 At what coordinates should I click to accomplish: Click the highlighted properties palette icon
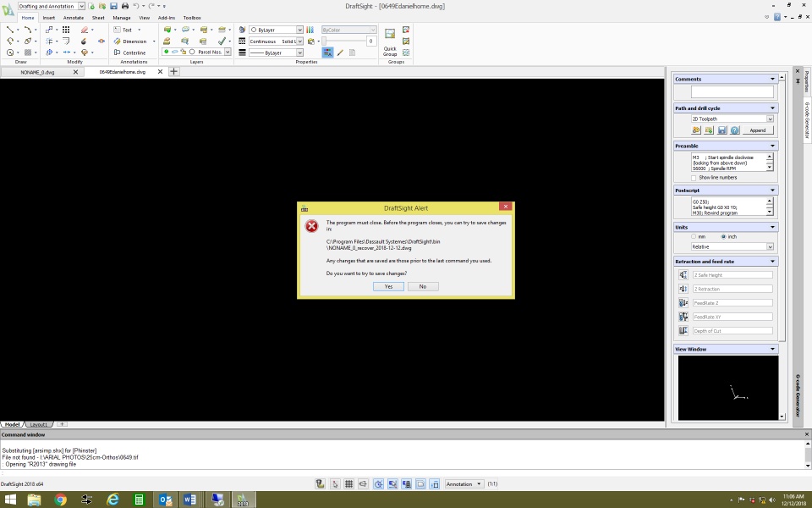click(x=327, y=52)
